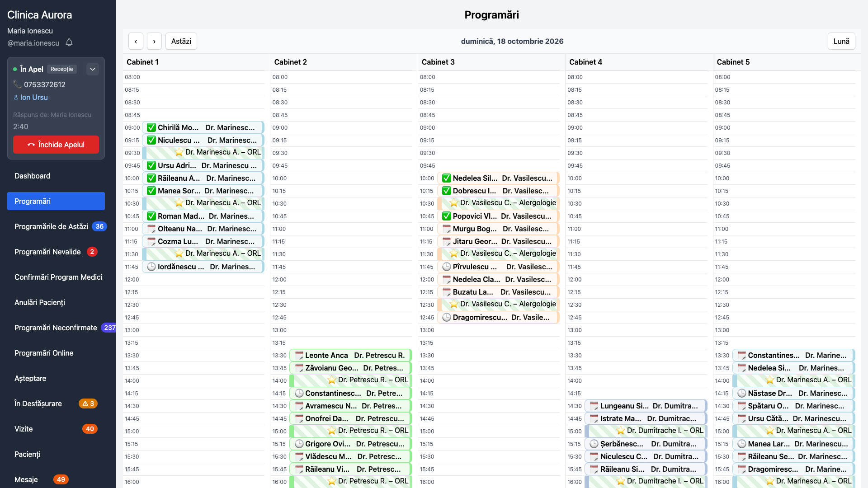Screen dimensions: 868x488
Task: Click the phone icon beside 0753372612
Action: pos(17,84)
